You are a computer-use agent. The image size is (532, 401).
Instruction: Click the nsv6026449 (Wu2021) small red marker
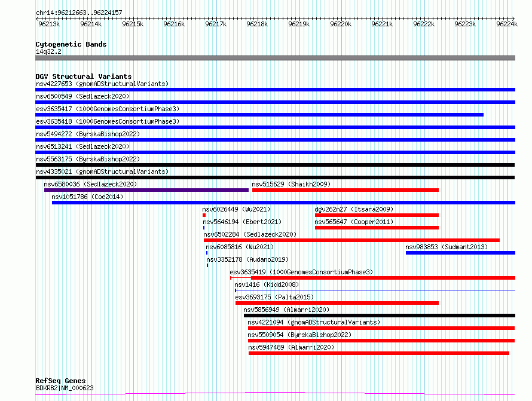click(x=204, y=215)
